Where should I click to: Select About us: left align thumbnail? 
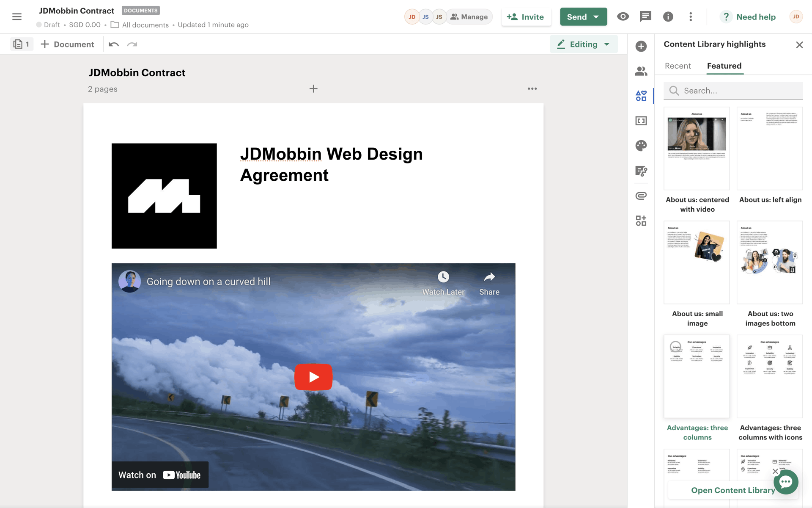(x=770, y=148)
